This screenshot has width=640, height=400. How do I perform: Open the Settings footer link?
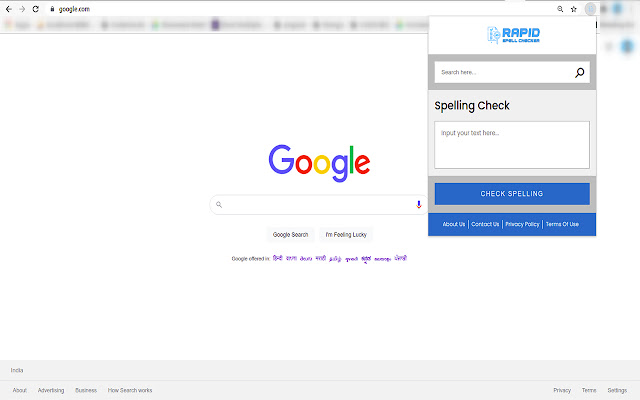[617, 390]
